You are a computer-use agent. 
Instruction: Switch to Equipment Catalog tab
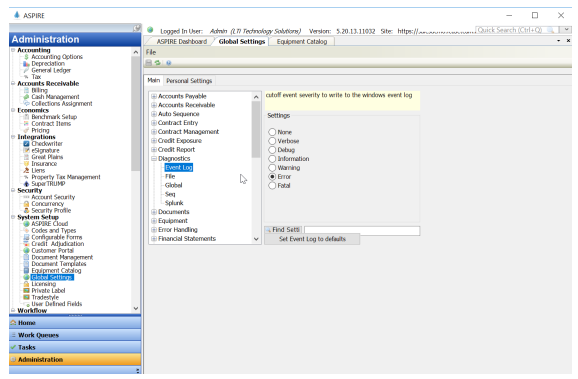(302, 42)
